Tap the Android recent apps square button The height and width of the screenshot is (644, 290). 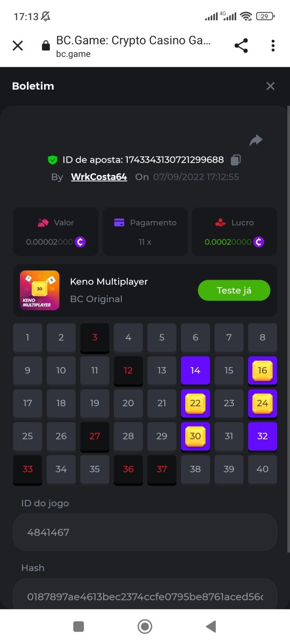pyautogui.click(x=78, y=626)
